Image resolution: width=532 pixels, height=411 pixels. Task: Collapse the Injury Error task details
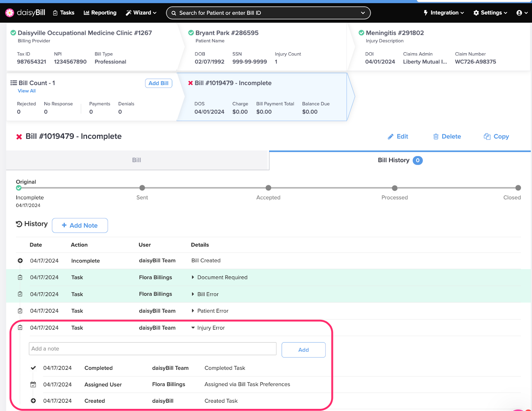[x=193, y=328]
